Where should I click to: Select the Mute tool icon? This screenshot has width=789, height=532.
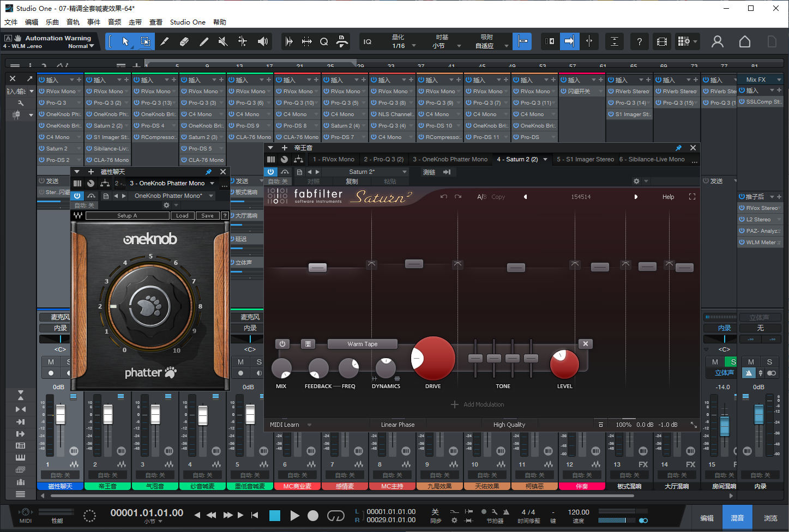pos(222,41)
